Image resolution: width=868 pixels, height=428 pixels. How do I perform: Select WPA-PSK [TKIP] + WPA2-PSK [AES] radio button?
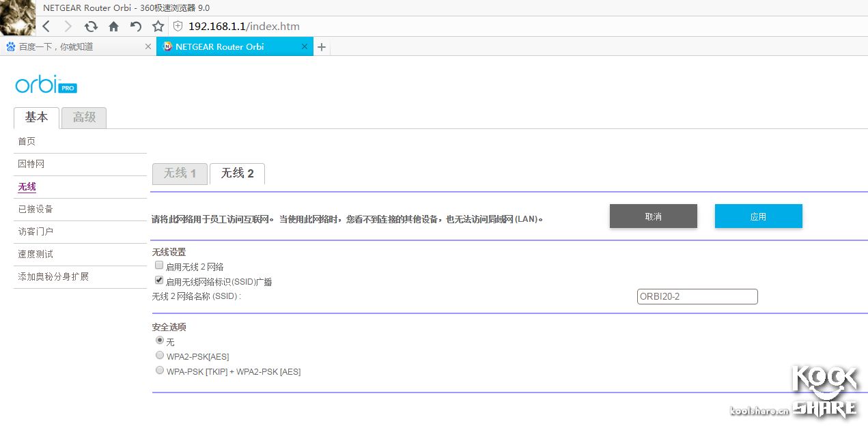pos(160,371)
